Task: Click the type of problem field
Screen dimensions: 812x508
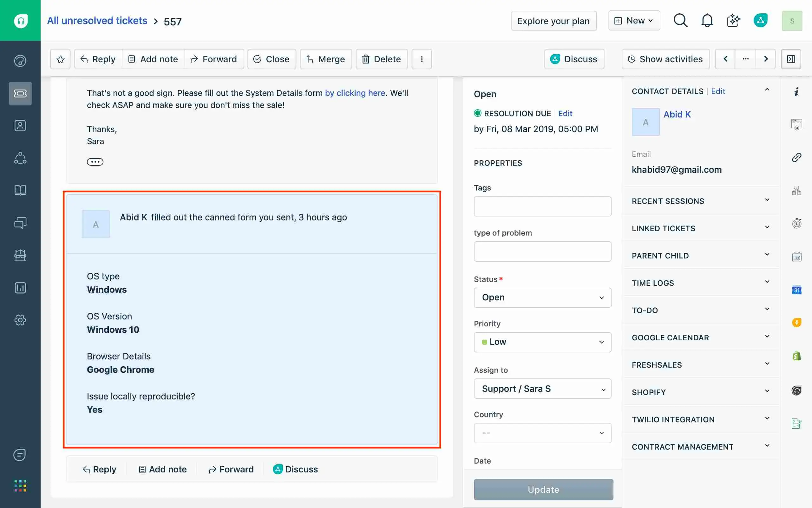Action: click(542, 251)
